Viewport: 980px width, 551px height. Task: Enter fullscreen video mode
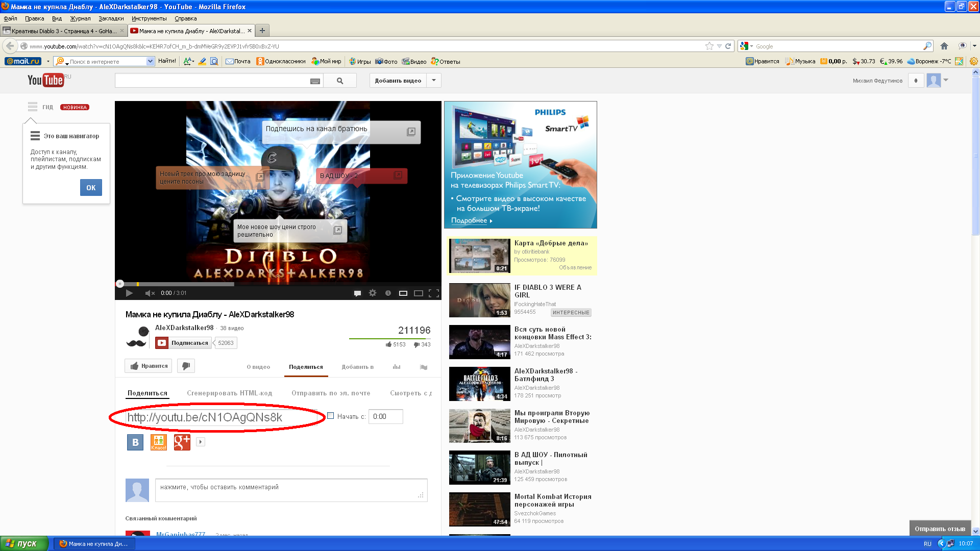[434, 293]
